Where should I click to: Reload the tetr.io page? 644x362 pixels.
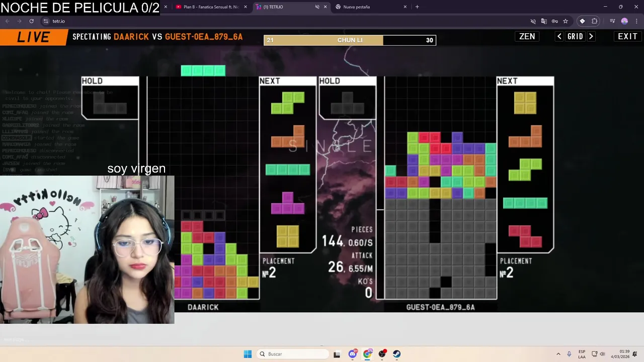pos(31,21)
